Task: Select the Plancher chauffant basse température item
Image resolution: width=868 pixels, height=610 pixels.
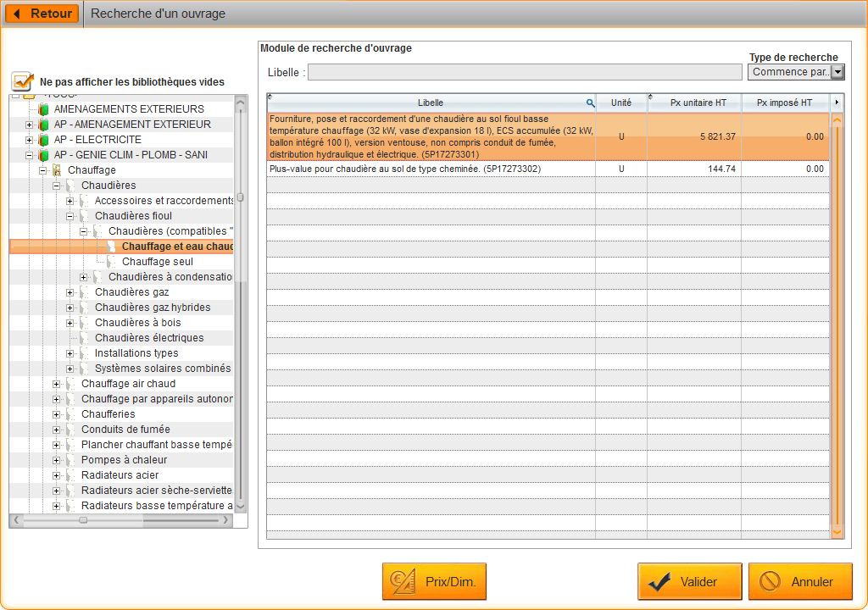Action: pos(157,445)
